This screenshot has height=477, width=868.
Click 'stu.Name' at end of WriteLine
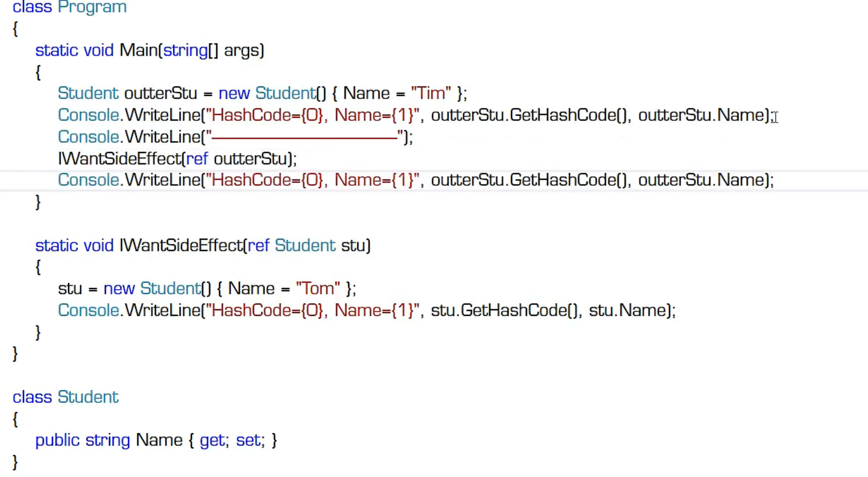point(628,310)
